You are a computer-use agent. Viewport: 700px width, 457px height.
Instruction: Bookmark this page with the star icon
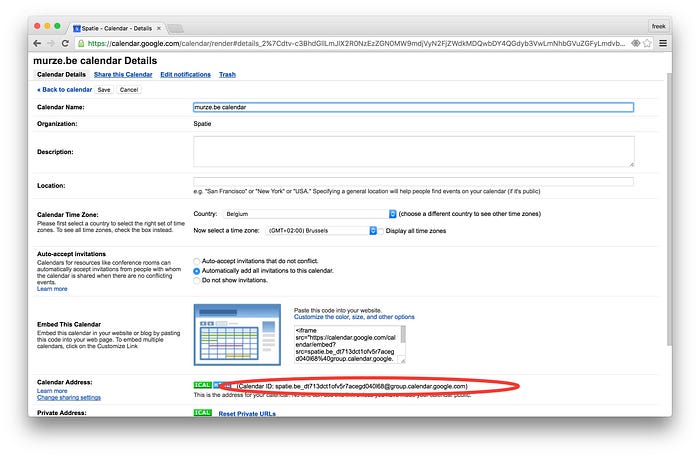click(647, 43)
